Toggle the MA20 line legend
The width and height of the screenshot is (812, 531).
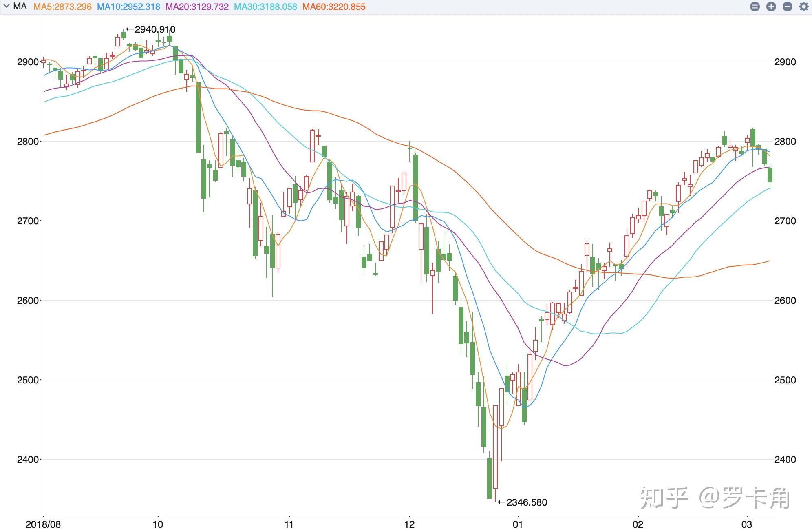click(197, 7)
